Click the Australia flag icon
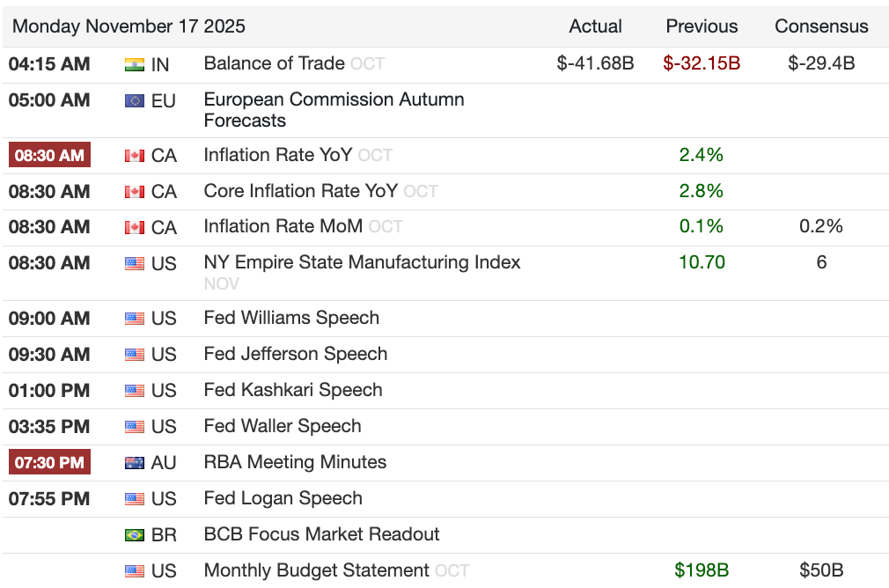This screenshot has width=889, height=588. [x=134, y=463]
